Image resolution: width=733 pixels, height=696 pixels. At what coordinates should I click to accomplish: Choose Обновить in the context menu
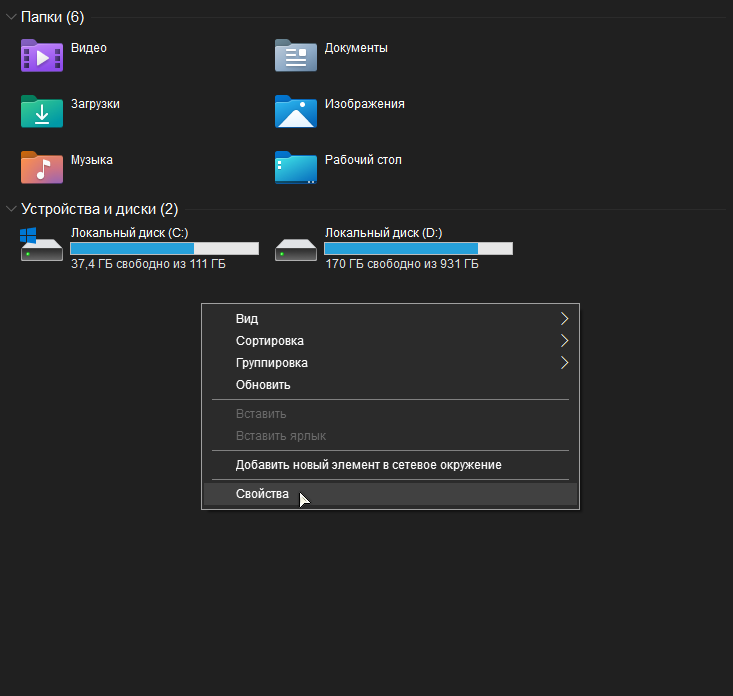click(390, 385)
